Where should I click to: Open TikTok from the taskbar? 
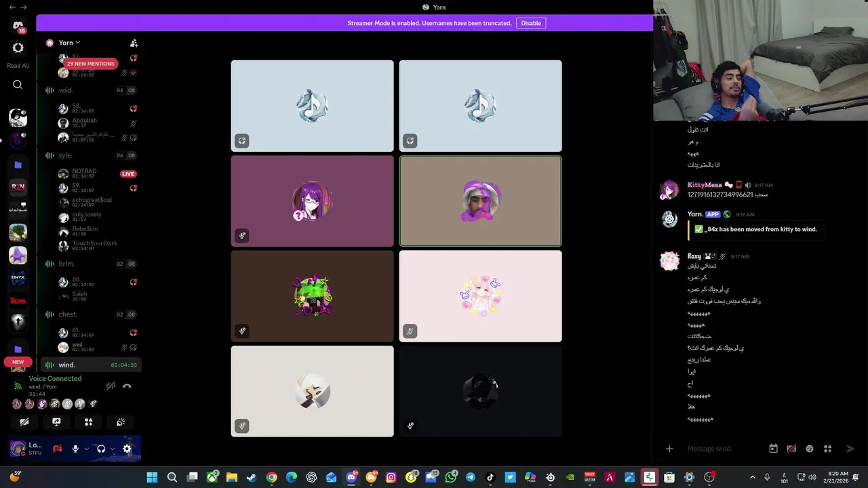click(x=490, y=478)
